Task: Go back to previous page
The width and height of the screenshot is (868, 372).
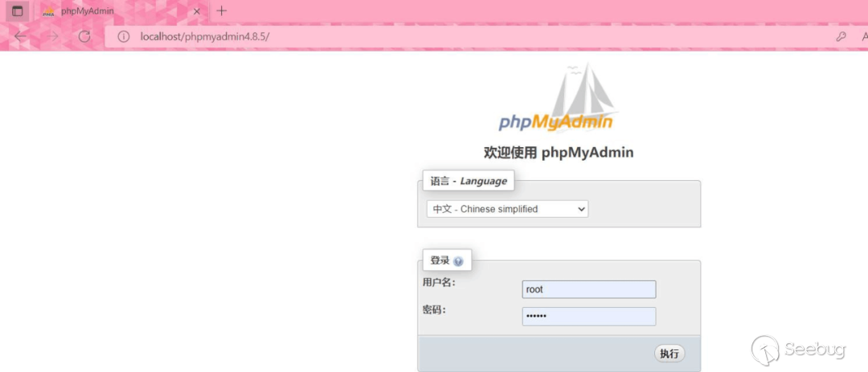Action: click(x=20, y=37)
